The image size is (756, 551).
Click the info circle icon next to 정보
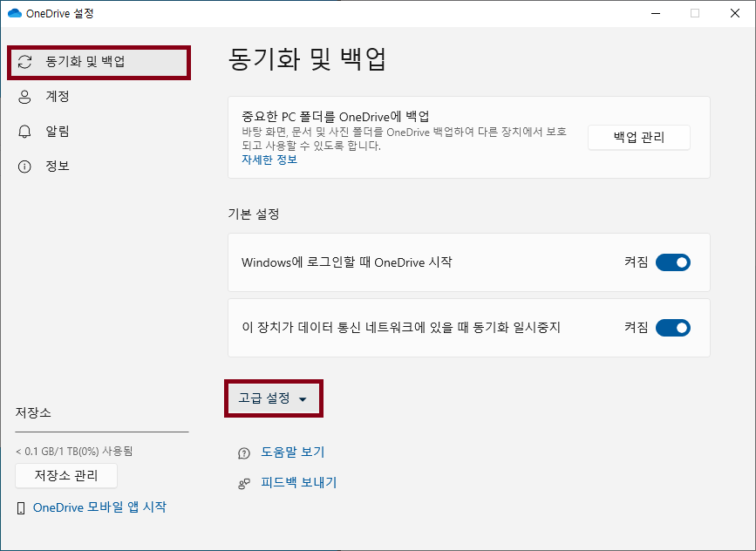24,167
